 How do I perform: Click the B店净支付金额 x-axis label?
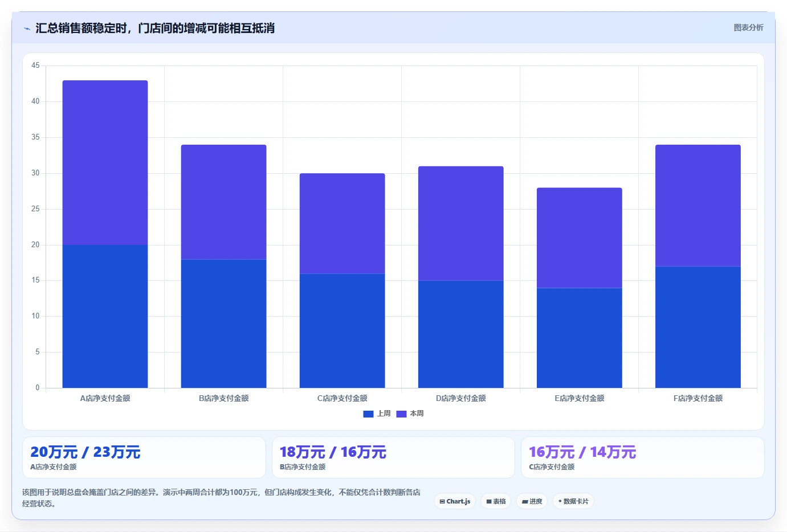[223, 398]
